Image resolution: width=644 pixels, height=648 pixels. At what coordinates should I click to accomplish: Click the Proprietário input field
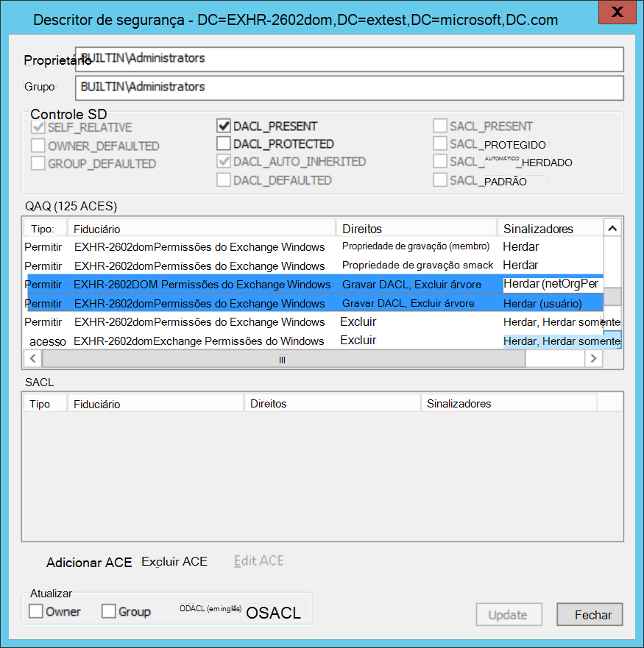pyautogui.click(x=350, y=59)
